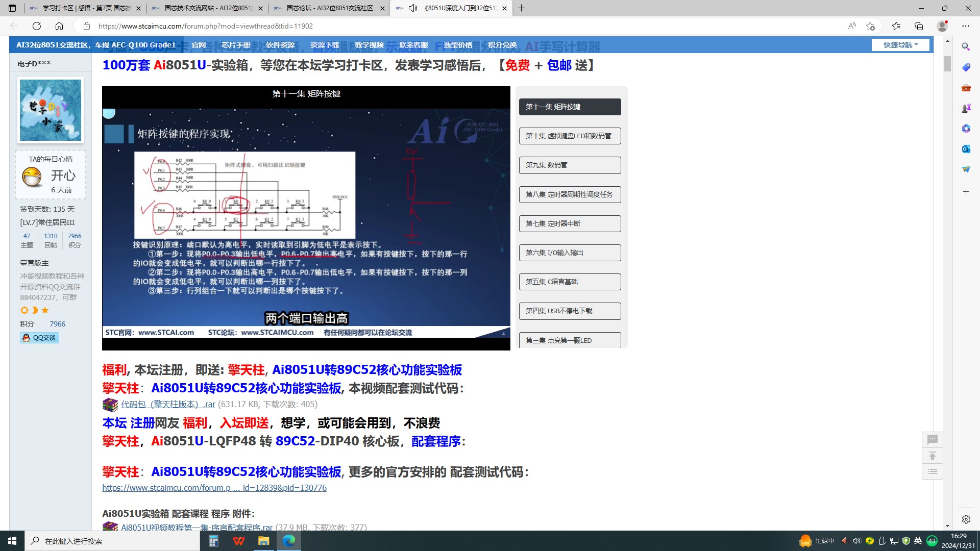Open a new browser tab
Screen dimensions: 980x551
point(521,8)
